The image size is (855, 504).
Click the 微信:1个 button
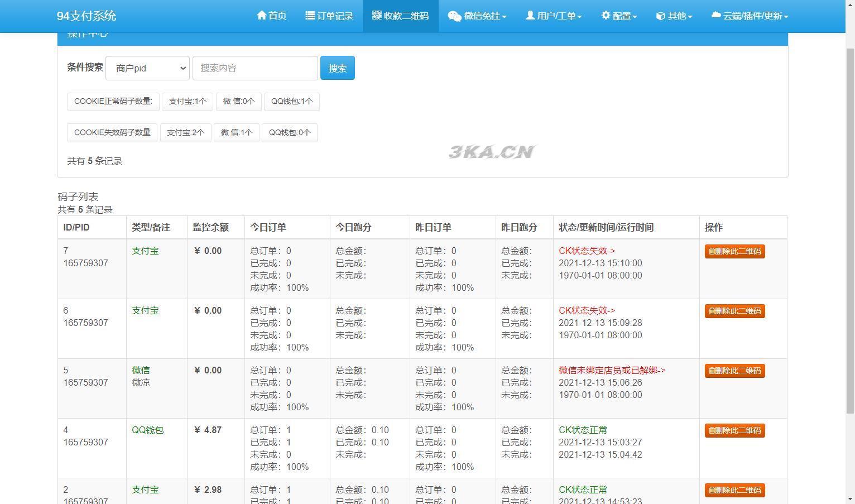[x=237, y=133]
